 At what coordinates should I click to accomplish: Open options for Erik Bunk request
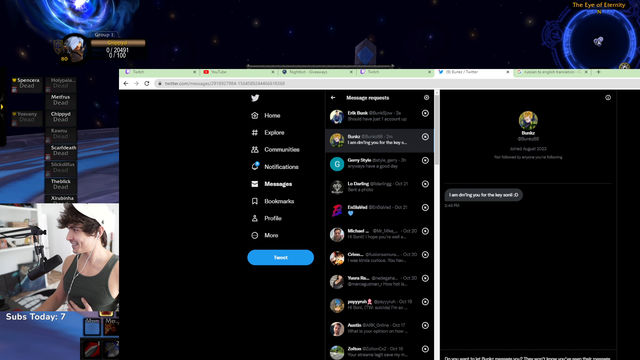(x=425, y=113)
